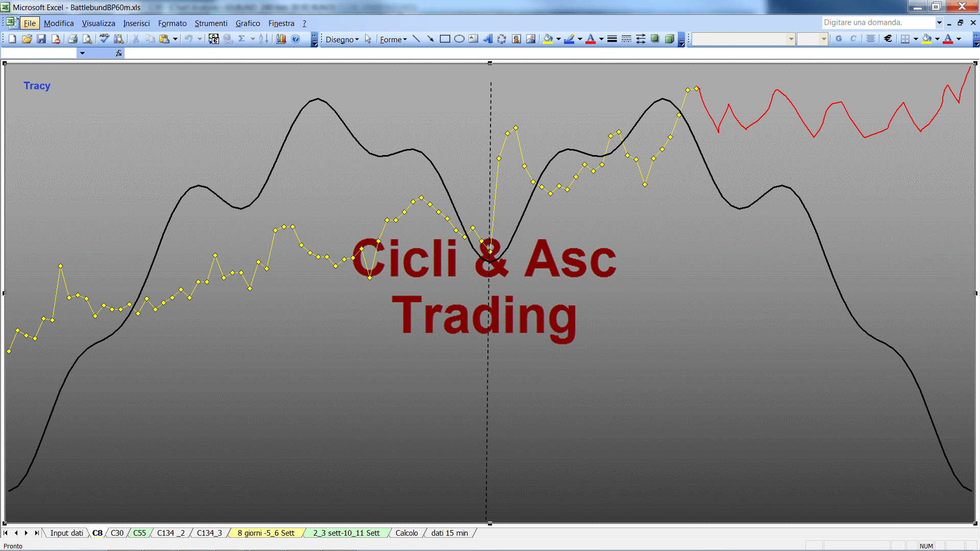Open the Visualizza menu
The height and width of the screenshot is (551, 980).
tap(99, 23)
